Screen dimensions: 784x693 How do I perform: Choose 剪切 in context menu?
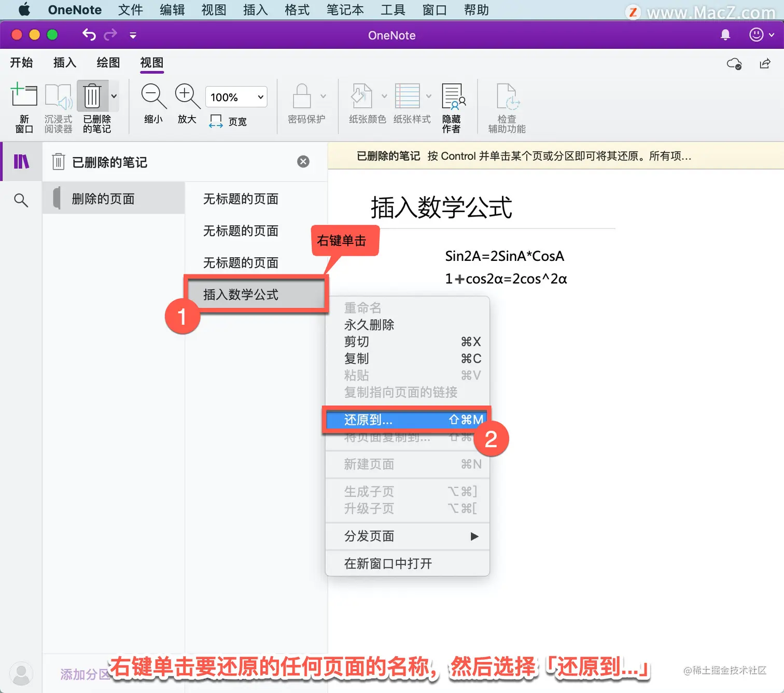[x=408, y=342]
